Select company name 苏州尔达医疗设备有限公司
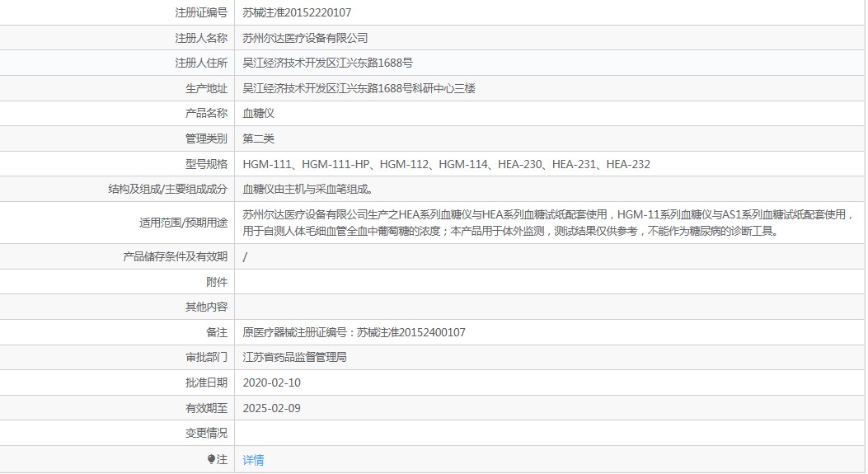This screenshot has height=474, width=868. point(305,38)
